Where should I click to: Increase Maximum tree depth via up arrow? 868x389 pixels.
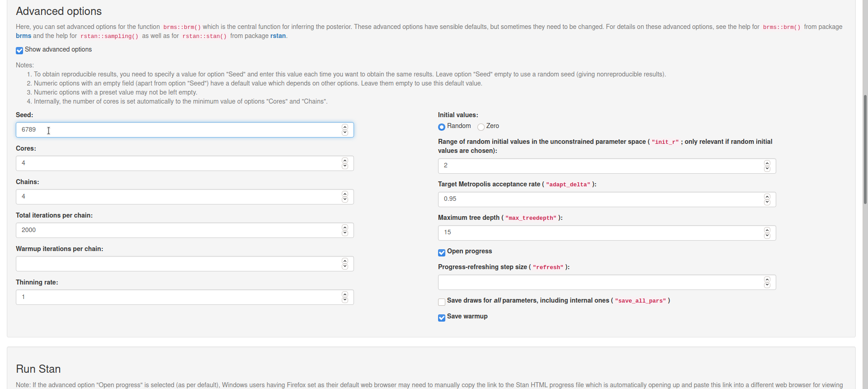point(767,230)
